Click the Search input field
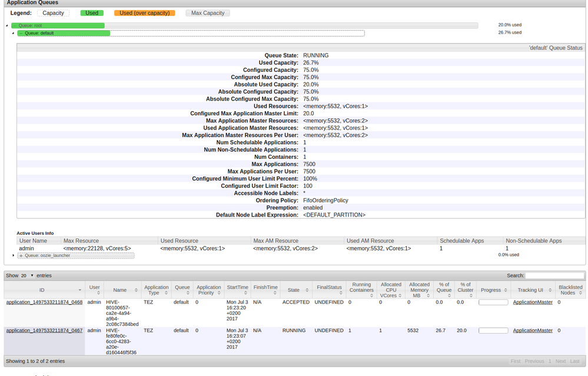The height and width of the screenshot is (376, 588). (x=554, y=275)
